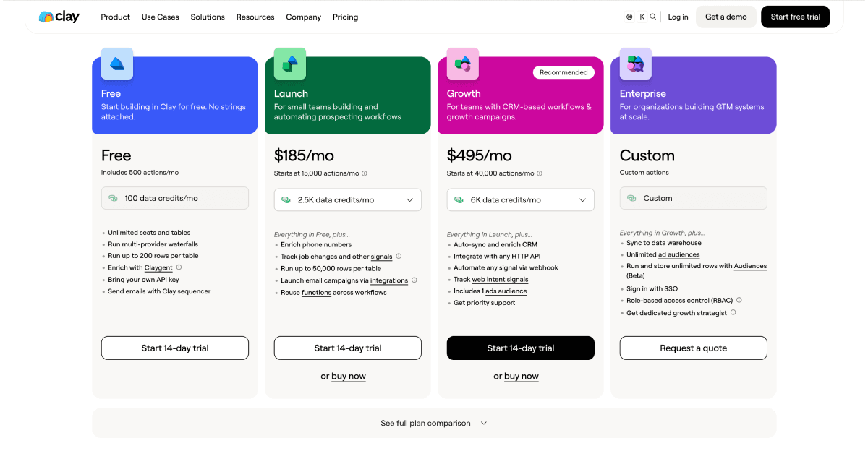Start 14-day trial for Launch plan
Screen dimensions: 868x472
tap(348, 348)
